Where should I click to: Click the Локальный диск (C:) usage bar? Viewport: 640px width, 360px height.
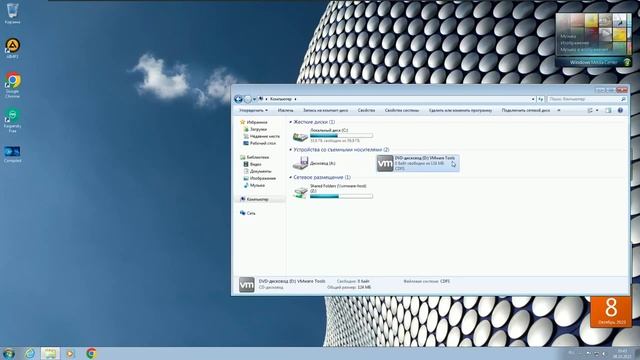[341, 136]
